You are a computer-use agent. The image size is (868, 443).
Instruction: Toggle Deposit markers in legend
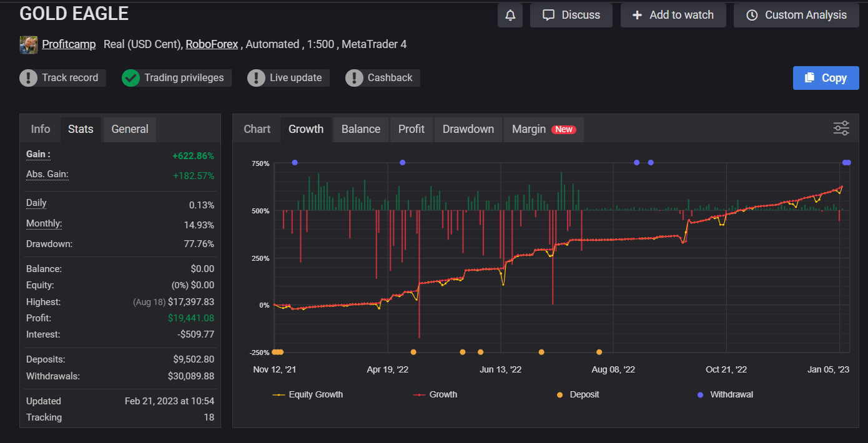(578, 394)
